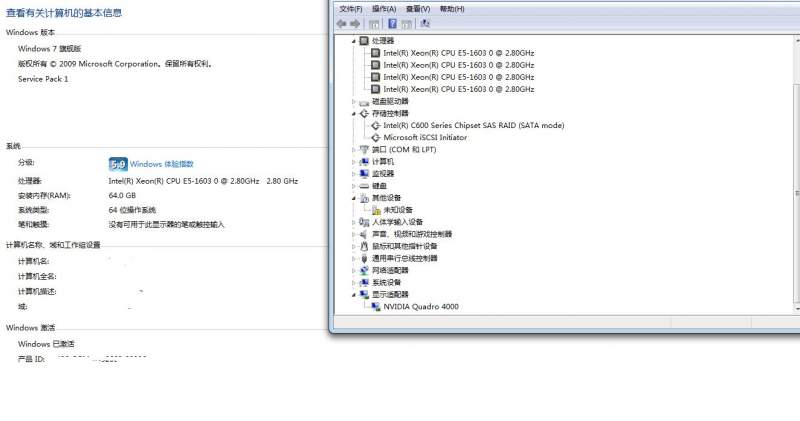800x421 pixels.
Task: Expand the 端口 (COM 和 LPT) node
Action: [354, 150]
